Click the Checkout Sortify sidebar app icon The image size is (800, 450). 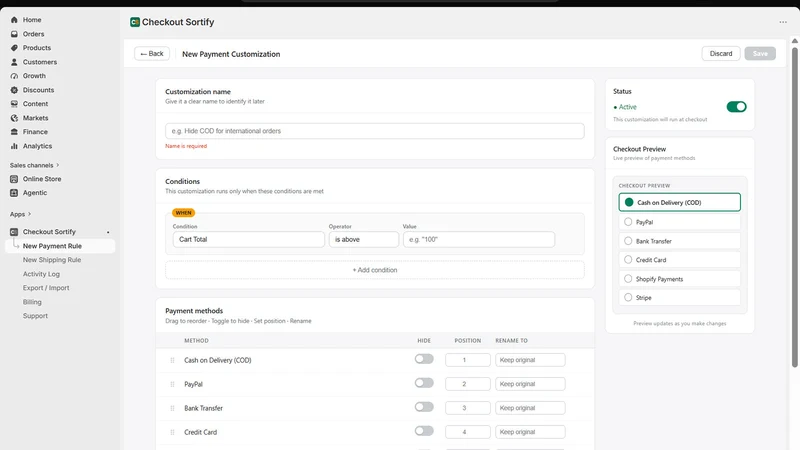click(x=14, y=232)
